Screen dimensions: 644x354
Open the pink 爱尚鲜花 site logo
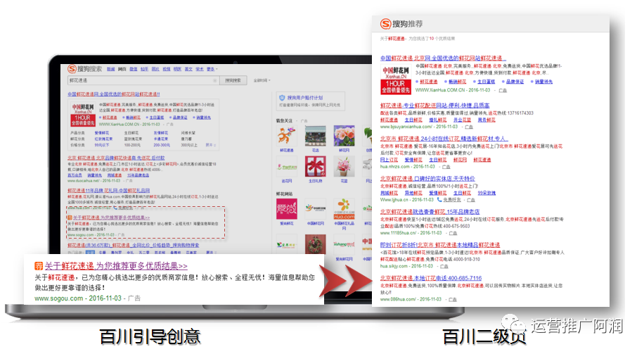286,209
